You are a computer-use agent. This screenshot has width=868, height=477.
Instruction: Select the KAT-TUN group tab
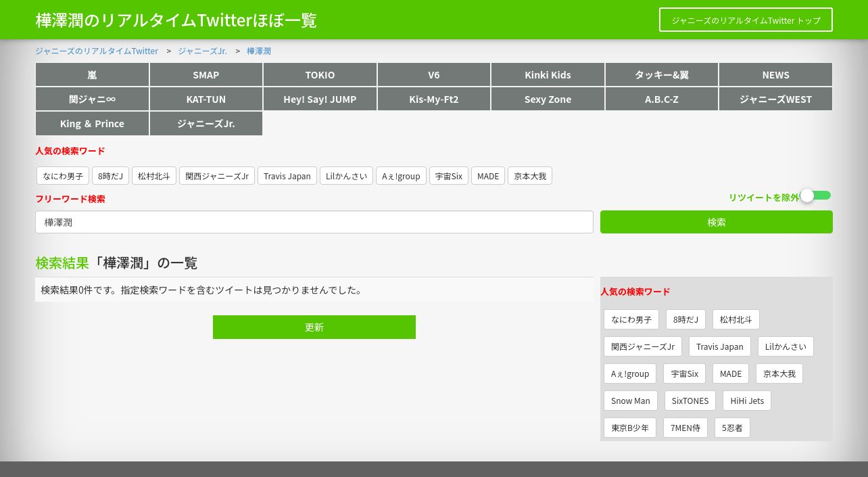click(206, 99)
